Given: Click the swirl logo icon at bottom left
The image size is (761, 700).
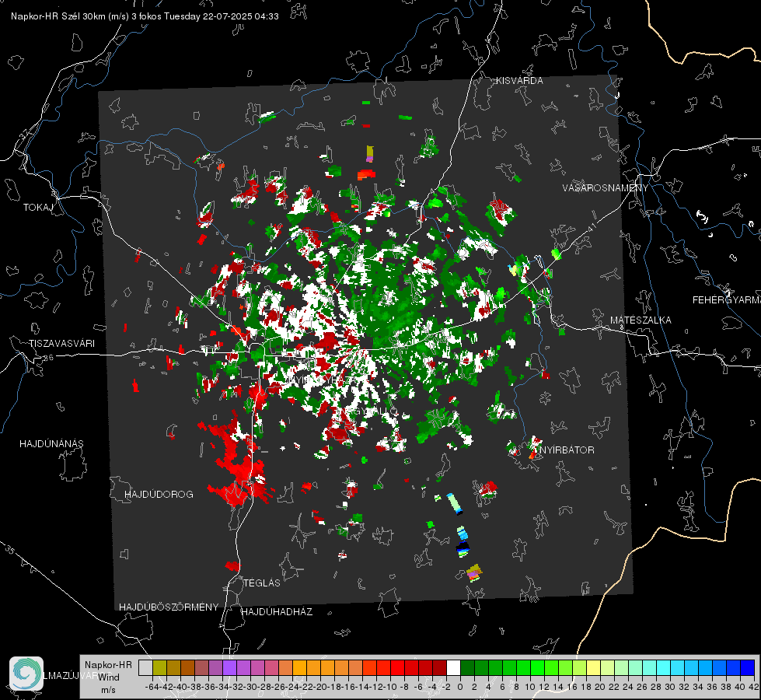Looking at the screenshot, I should [x=26, y=674].
